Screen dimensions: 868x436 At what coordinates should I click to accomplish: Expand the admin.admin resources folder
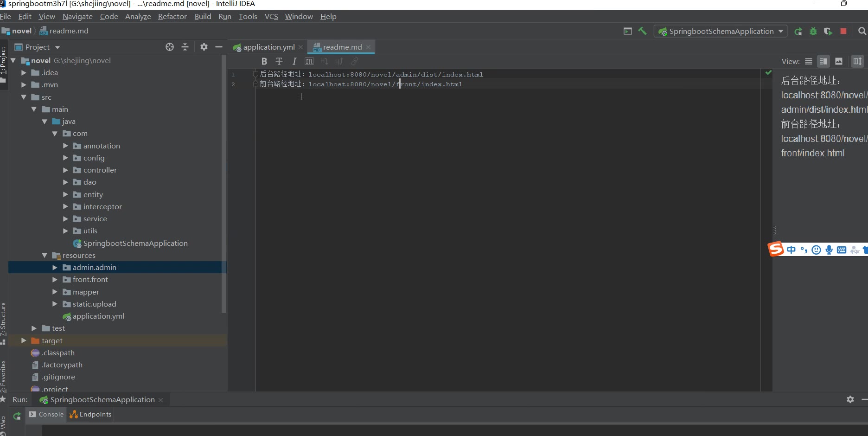55,268
